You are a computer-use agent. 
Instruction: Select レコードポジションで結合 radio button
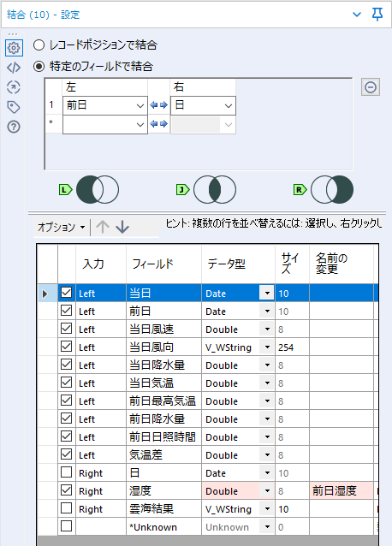[x=39, y=45]
